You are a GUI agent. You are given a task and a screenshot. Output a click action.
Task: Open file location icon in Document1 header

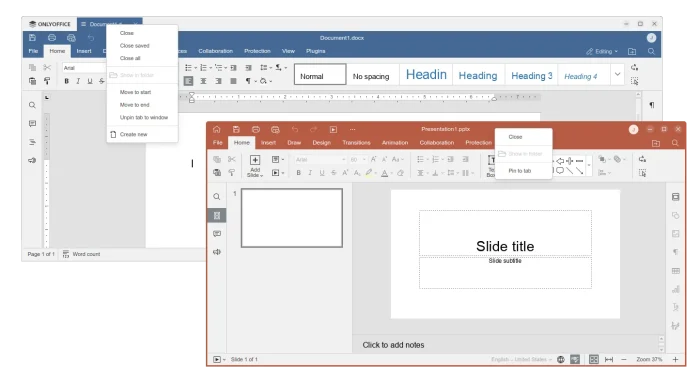632,51
